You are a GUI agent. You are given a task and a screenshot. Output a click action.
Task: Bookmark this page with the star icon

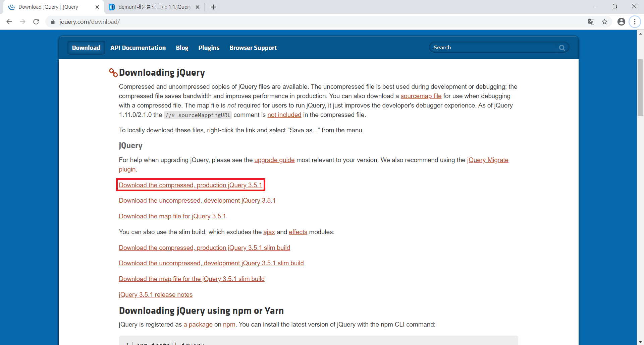click(604, 22)
